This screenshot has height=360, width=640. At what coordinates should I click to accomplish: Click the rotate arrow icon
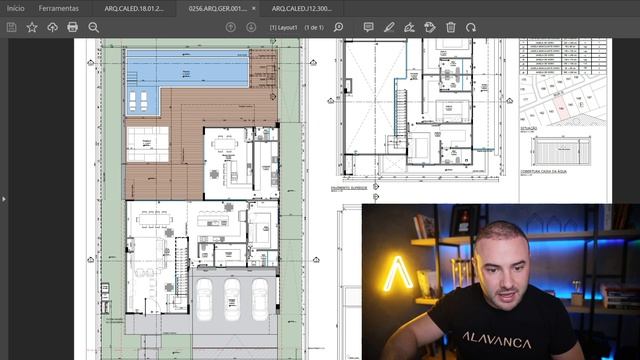(471, 27)
